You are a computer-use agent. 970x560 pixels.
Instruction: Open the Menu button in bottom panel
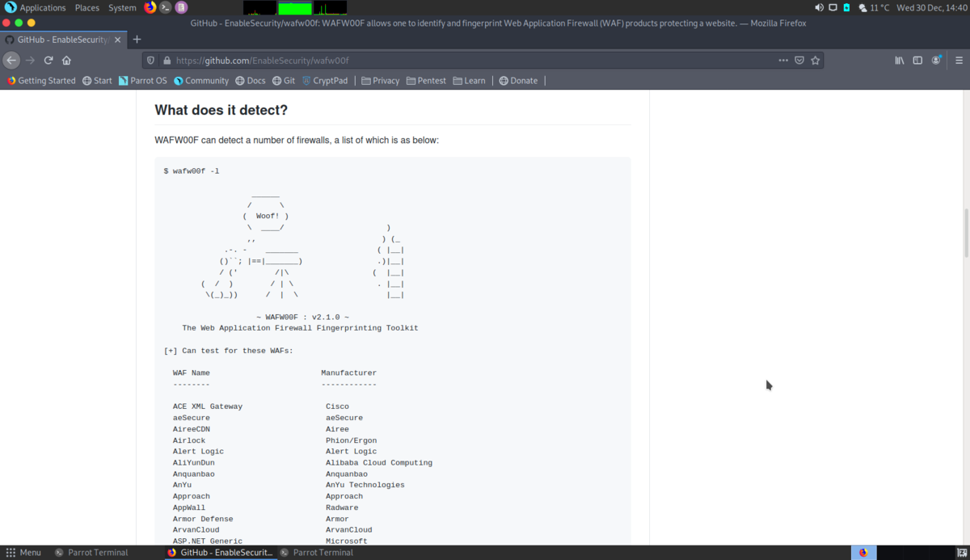[23, 553]
